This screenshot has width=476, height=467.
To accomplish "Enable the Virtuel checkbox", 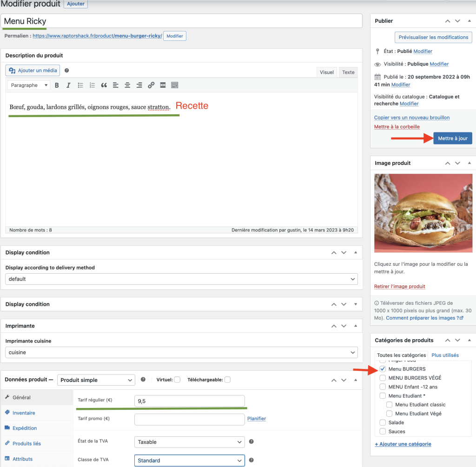I will tap(177, 380).
